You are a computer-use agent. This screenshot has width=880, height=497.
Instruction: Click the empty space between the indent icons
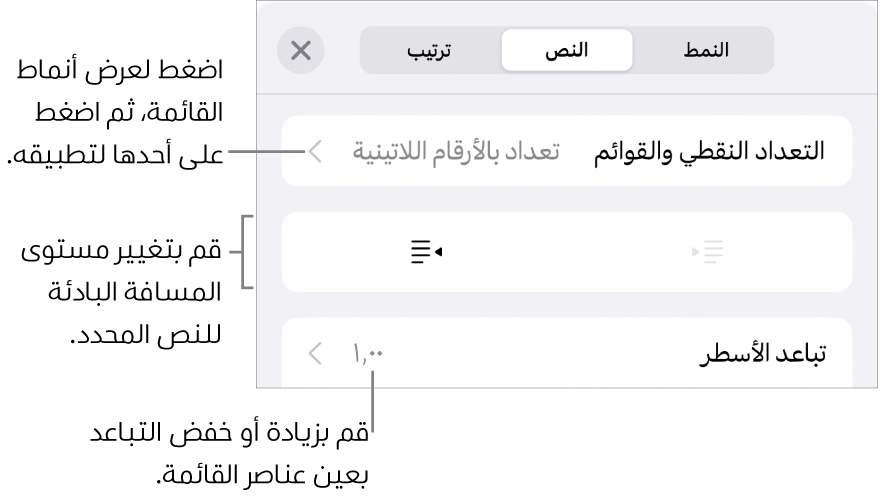[x=567, y=253]
